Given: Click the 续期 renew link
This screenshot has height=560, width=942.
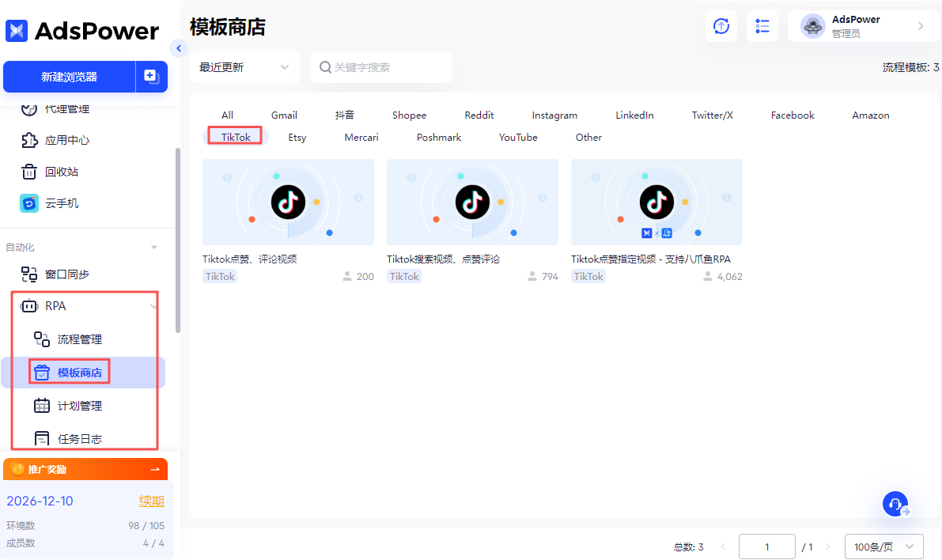Looking at the screenshot, I should [x=151, y=501].
